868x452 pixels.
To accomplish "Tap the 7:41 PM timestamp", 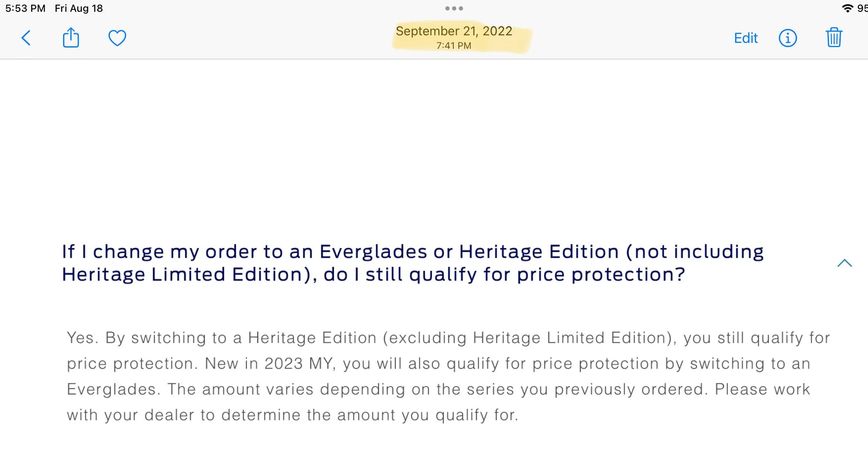I will point(454,45).
